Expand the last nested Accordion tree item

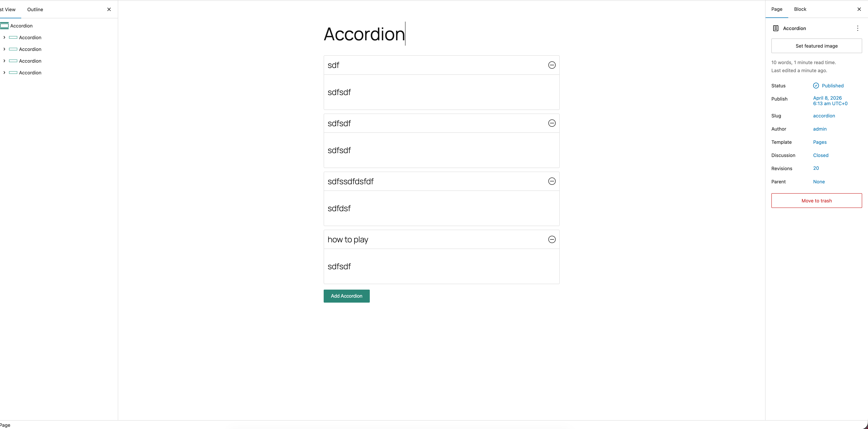pos(4,73)
